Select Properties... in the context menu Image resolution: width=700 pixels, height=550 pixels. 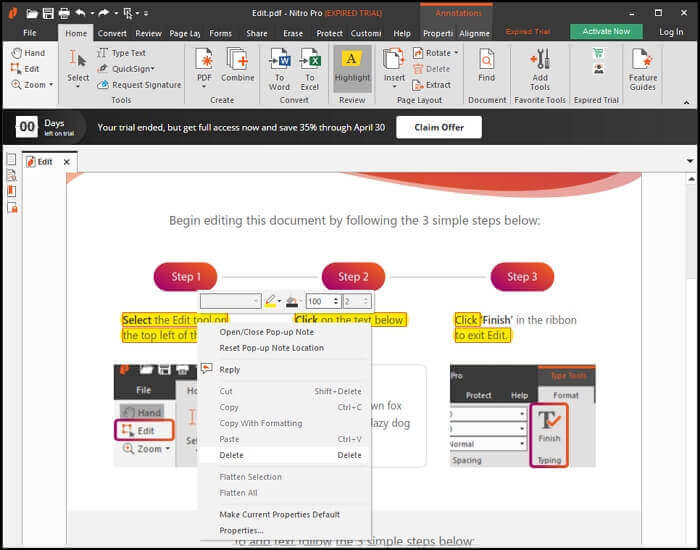pyautogui.click(x=241, y=530)
